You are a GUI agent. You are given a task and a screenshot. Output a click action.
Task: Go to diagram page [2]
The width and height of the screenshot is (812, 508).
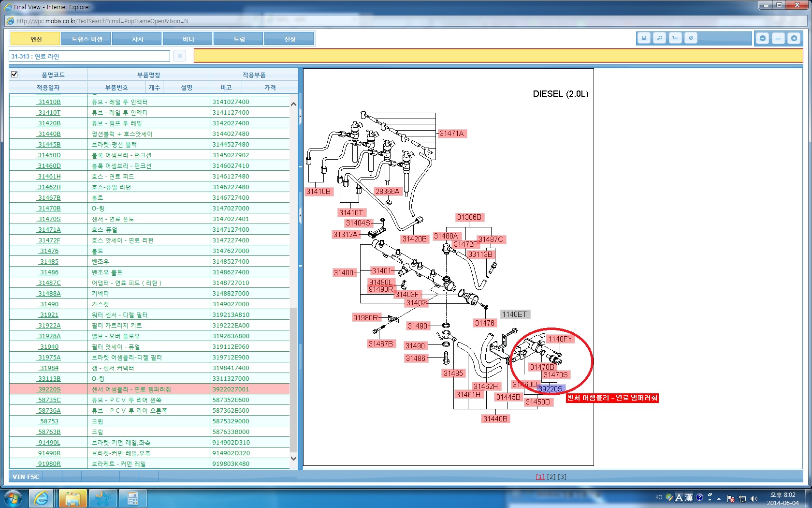pos(551,477)
